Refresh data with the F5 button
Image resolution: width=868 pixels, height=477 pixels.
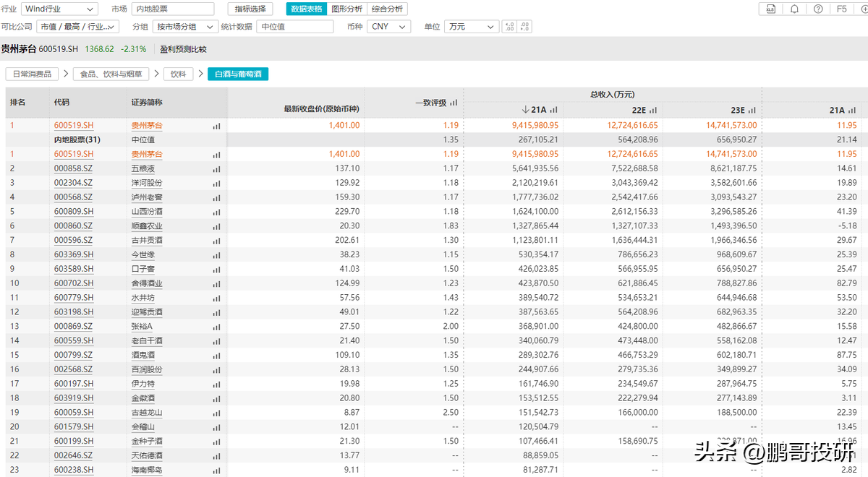pos(841,9)
